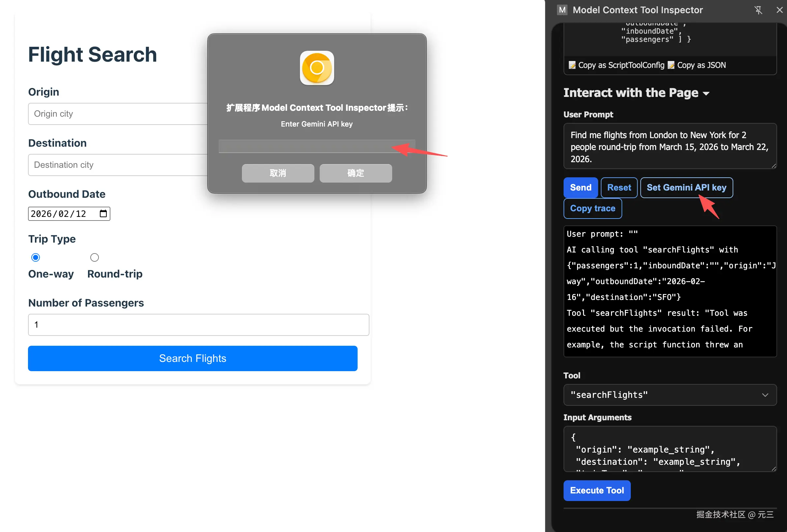Click the Execute Tool button
The image size is (787, 532).
(x=597, y=490)
